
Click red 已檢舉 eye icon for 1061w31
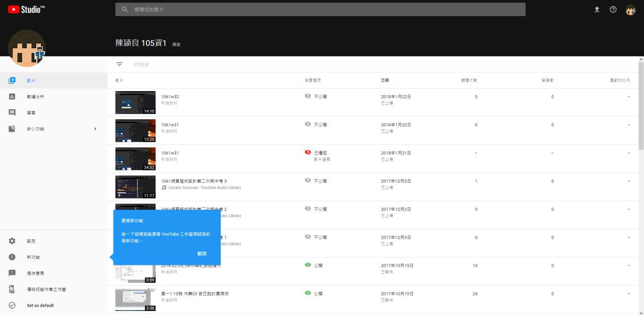pyautogui.click(x=308, y=152)
